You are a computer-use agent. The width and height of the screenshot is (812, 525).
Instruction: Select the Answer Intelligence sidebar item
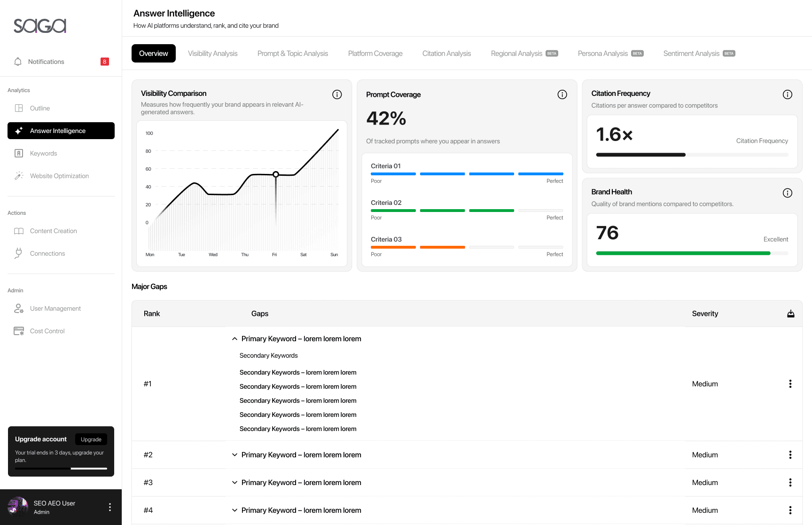pos(61,131)
